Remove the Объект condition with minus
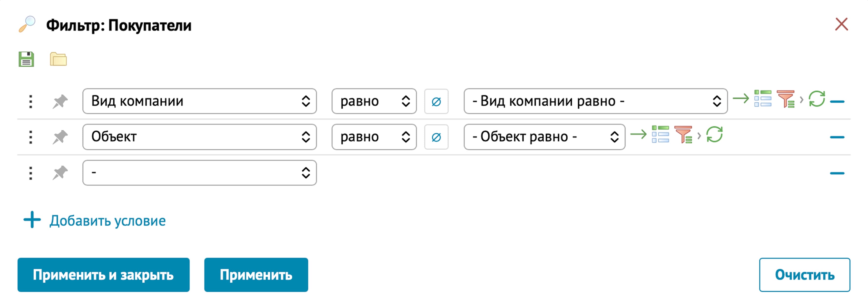Image resolution: width=868 pixels, height=308 pixels. tap(837, 137)
